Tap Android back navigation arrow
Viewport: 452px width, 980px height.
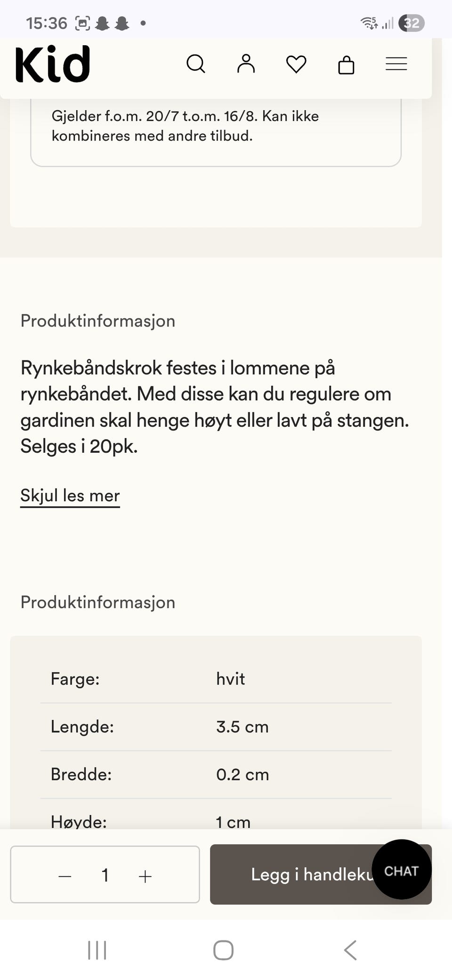350,950
